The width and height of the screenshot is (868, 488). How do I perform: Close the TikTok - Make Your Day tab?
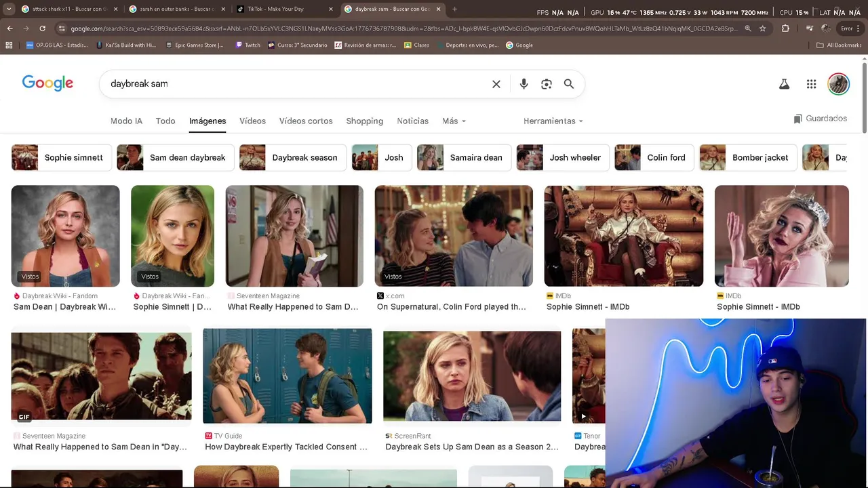pos(331,9)
